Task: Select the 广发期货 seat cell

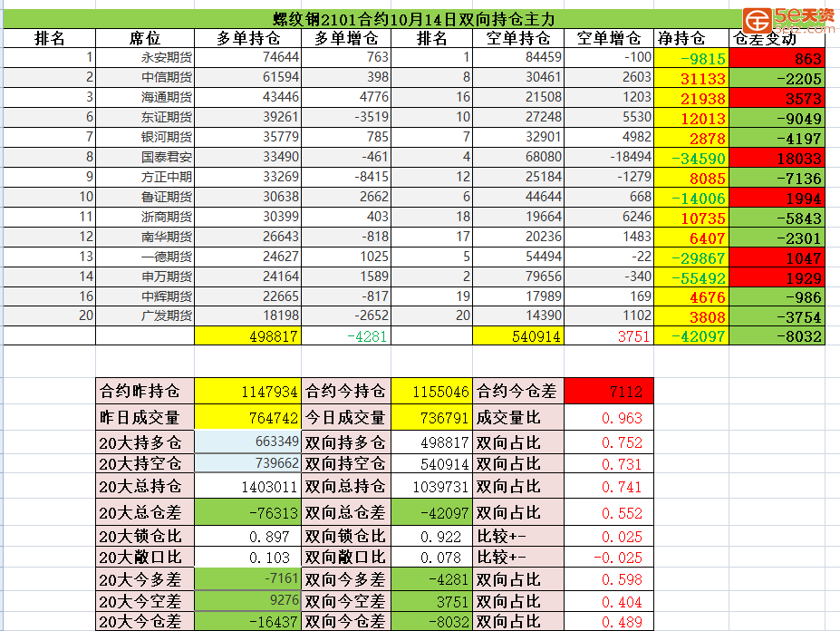Action: pos(145,315)
